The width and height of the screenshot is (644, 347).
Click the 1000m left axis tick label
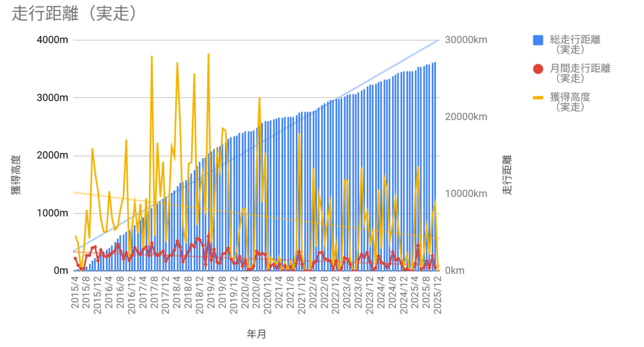[52, 213]
